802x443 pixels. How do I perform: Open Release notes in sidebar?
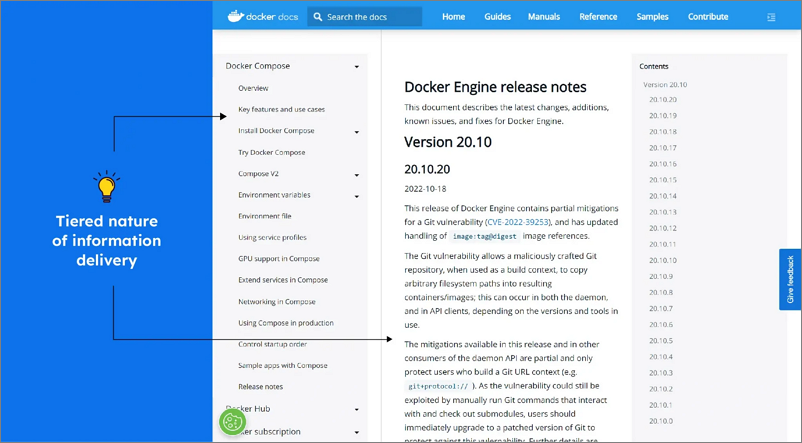tap(260, 387)
